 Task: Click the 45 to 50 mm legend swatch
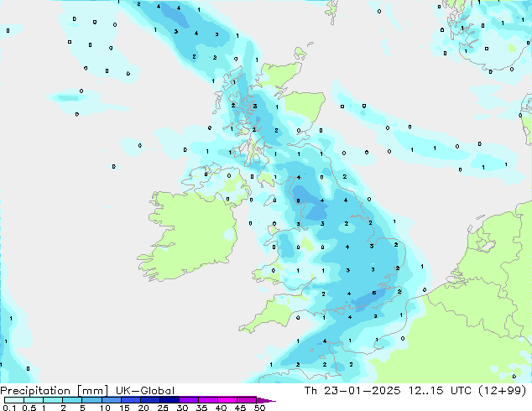point(247,400)
